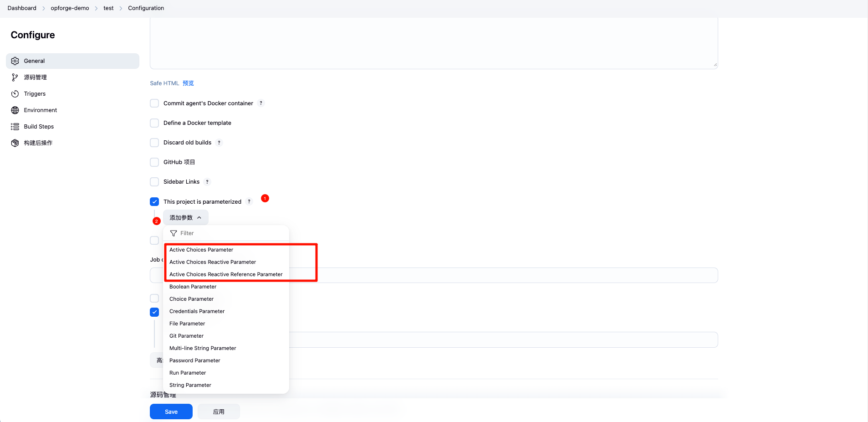The height and width of the screenshot is (422, 868).
Task: Click the General gear icon in sidebar
Action: [15, 61]
